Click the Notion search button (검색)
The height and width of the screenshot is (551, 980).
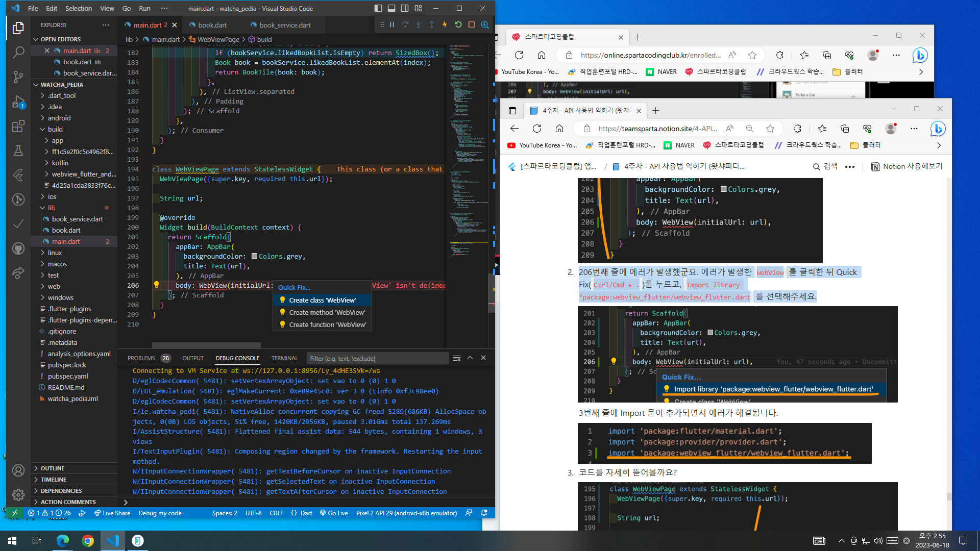(825, 166)
